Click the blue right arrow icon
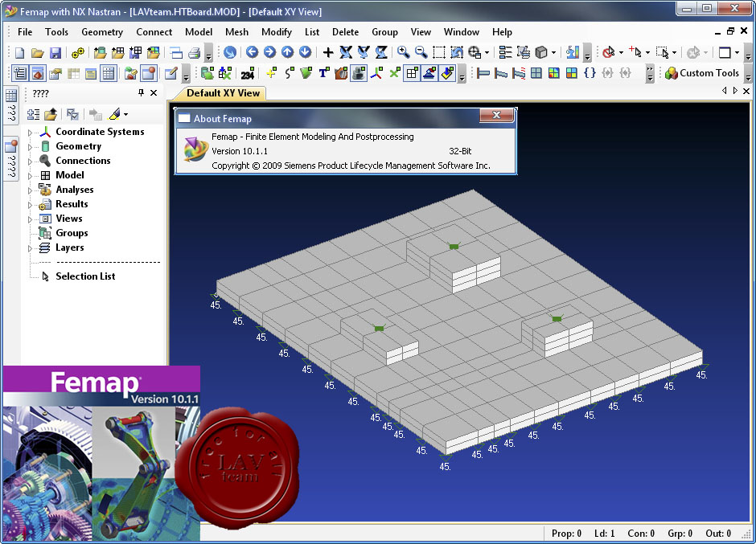 pyautogui.click(x=269, y=52)
